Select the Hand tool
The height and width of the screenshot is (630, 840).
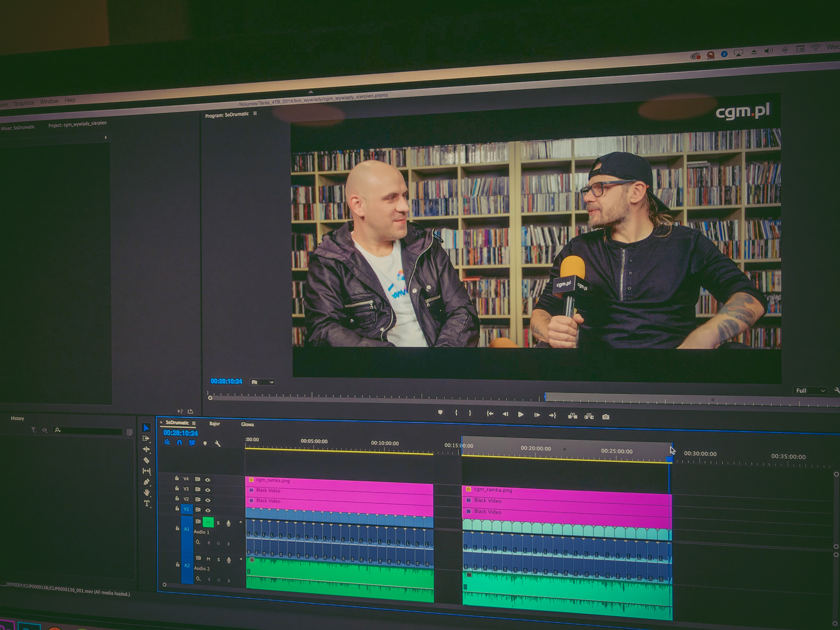point(147,493)
